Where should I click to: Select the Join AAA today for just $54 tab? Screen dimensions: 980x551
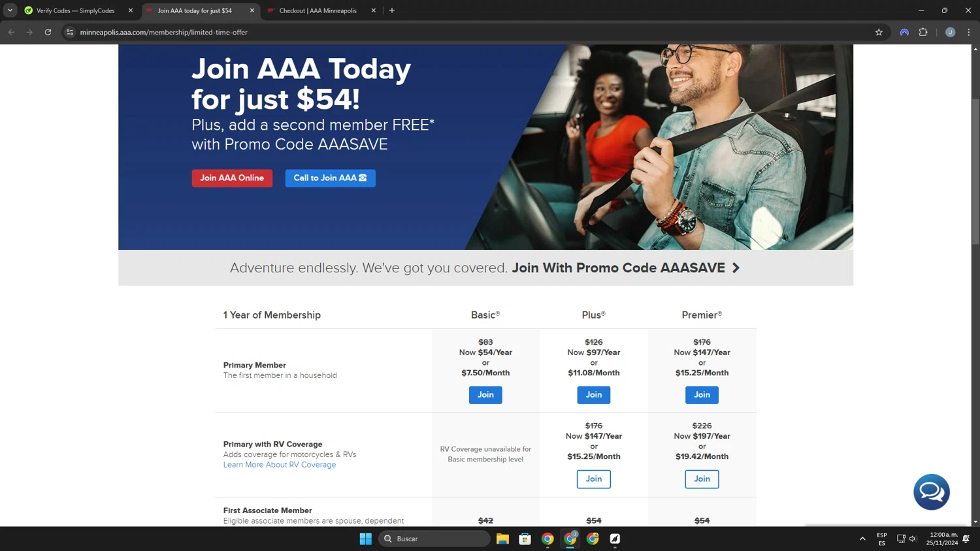195,10
